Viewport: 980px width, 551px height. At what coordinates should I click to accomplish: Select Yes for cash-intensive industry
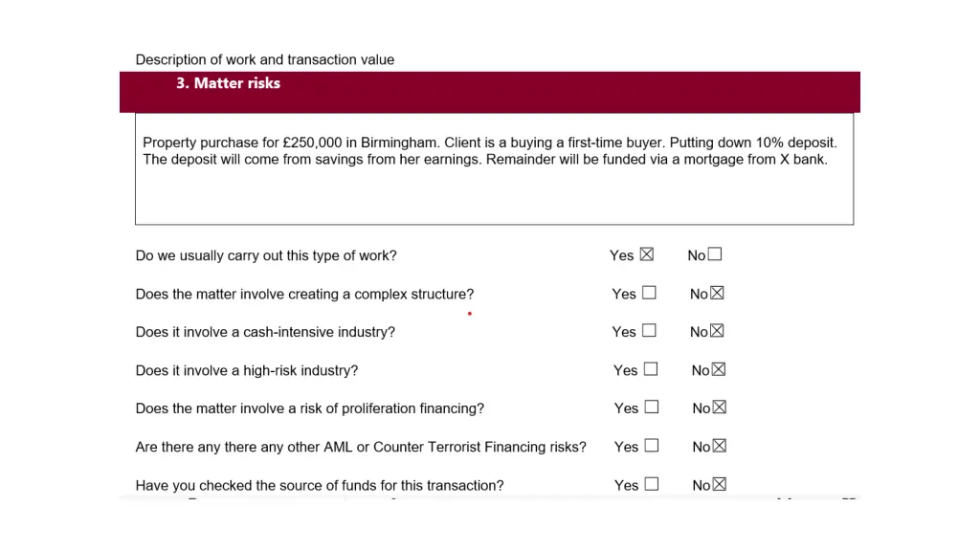[x=649, y=331]
